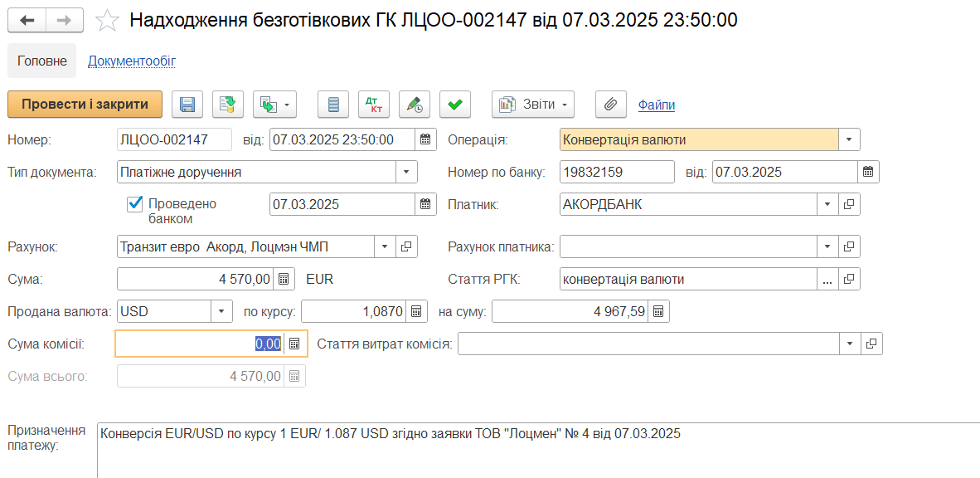Click the green checkmark toolbar icon

[x=455, y=105]
